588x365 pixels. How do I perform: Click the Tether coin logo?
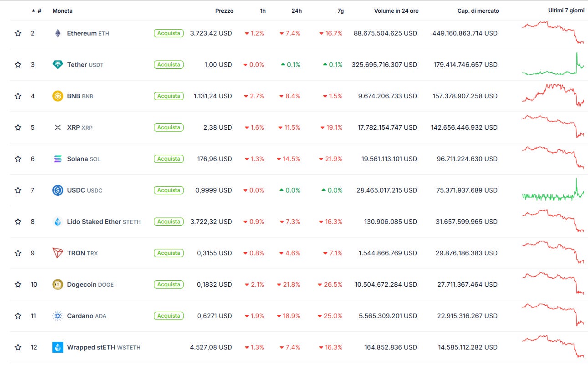(x=58, y=65)
